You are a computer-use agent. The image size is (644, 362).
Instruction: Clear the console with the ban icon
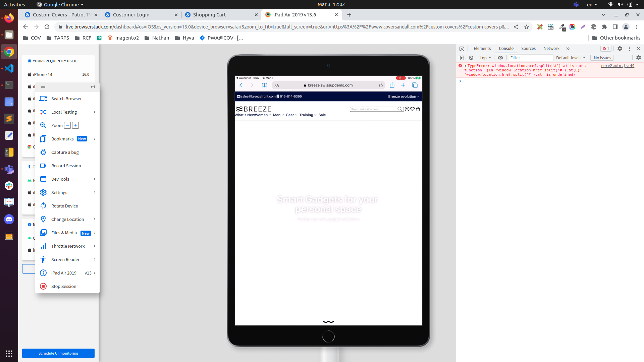(471, 58)
